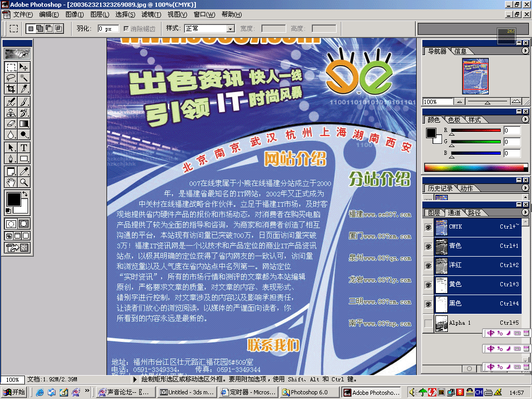Pick the Eraser tool
Viewport: 532px width, 399px height.
pyautogui.click(x=11, y=124)
